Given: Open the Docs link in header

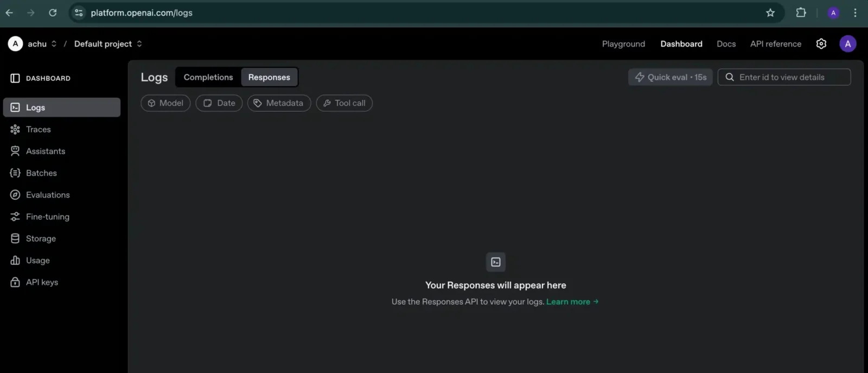Looking at the screenshot, I should tap(726, 43).
